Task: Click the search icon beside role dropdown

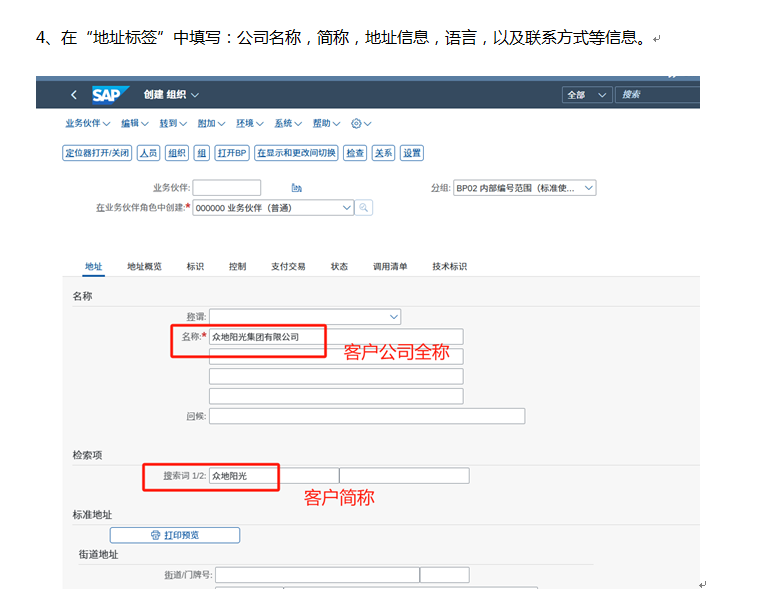Action: [x=364, y=207]
